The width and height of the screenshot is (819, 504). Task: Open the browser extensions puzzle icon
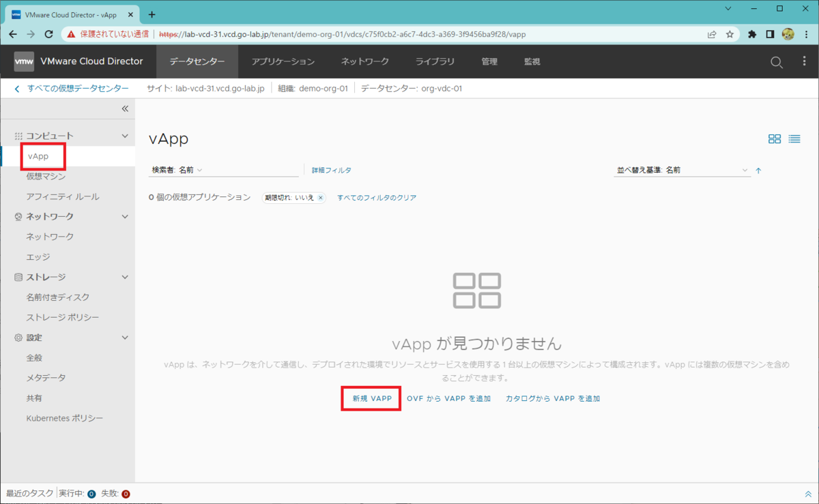coord(752,34)
